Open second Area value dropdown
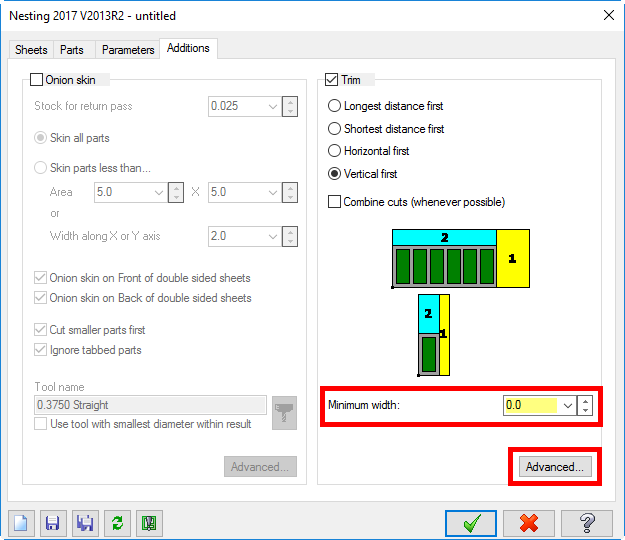Screen dimensions: 625x540 coord(273,192)
